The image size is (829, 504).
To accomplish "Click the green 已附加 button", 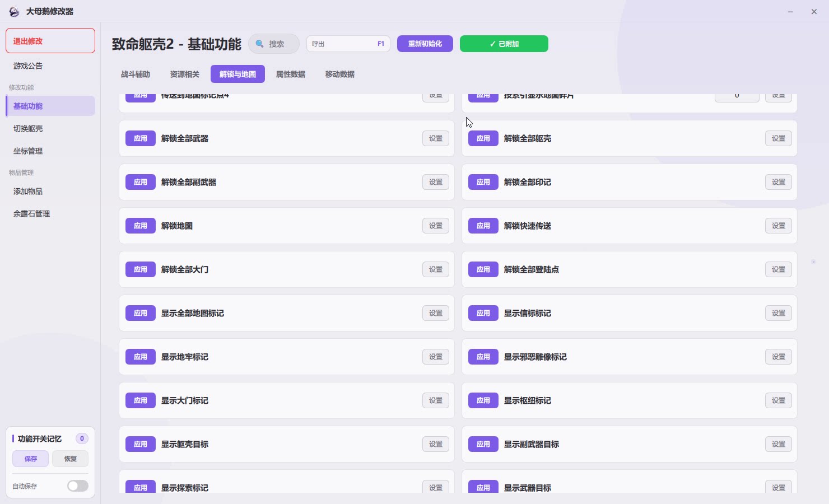I will click(x=504, y=44).
